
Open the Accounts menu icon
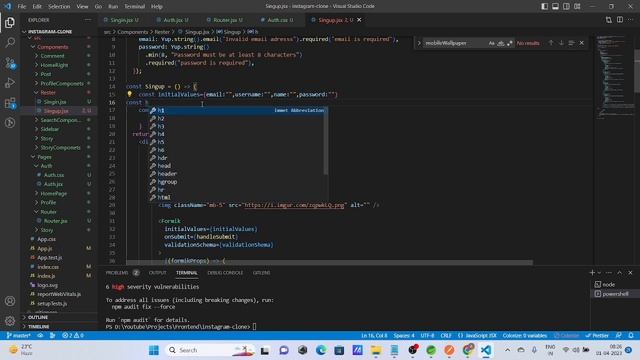10,301
